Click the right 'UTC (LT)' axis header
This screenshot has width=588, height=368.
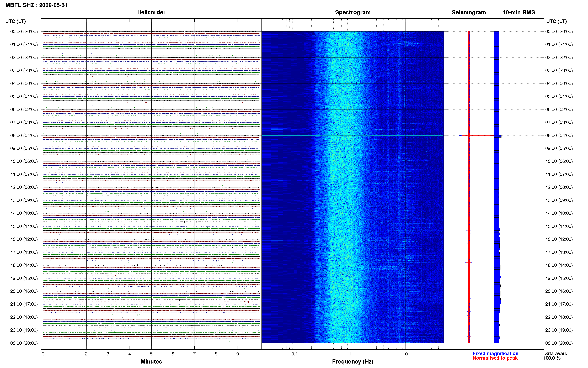(556, 21)
